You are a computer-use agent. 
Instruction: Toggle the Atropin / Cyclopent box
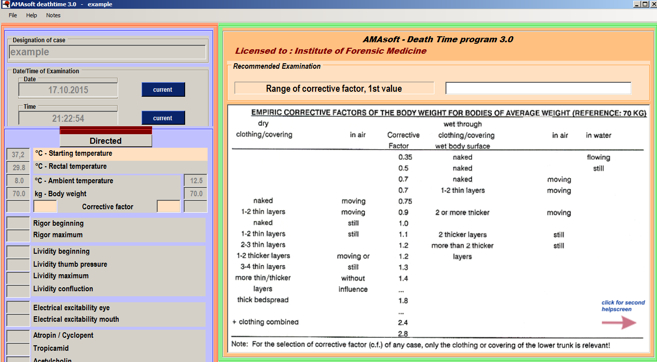coord(18,336)
